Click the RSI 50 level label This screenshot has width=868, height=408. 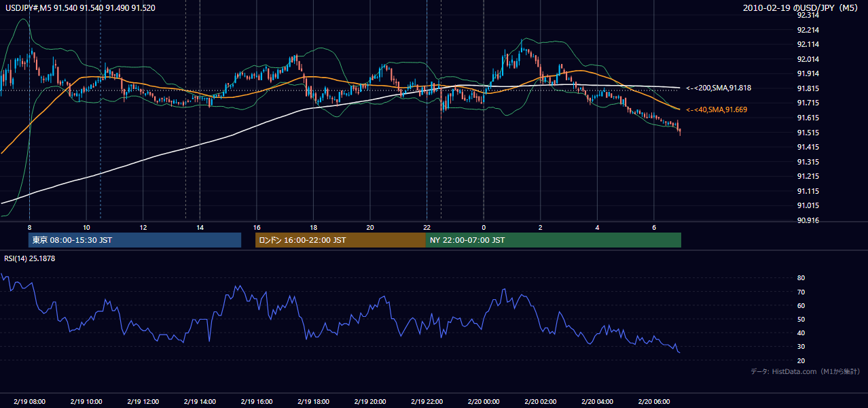[801, 319]
